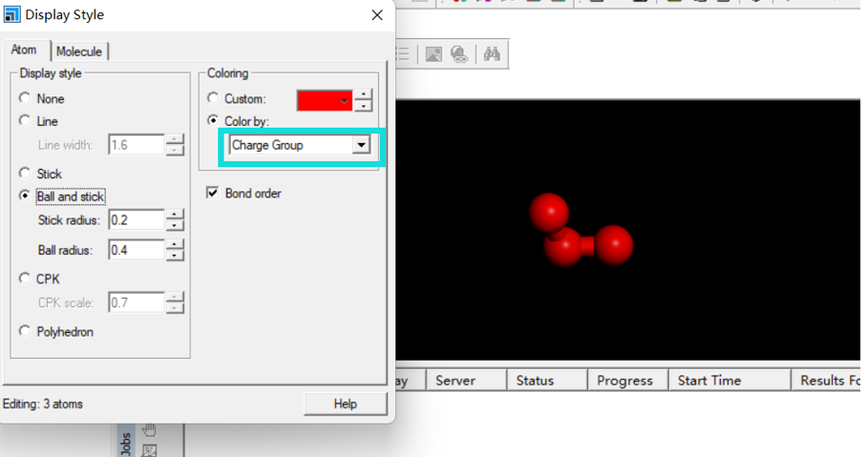Open the Charge Group color-by dropdown
Viewport: 868px width, 457px height.
click(361, 145)
